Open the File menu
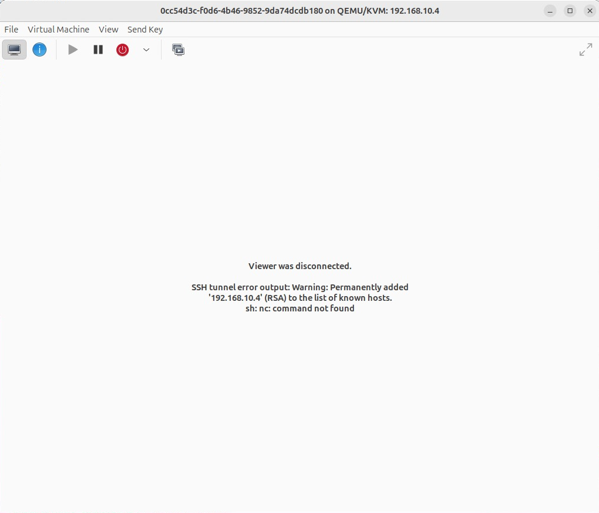This screenshot has width=599, height=513. pyautogui.click(x=11, y=29)
